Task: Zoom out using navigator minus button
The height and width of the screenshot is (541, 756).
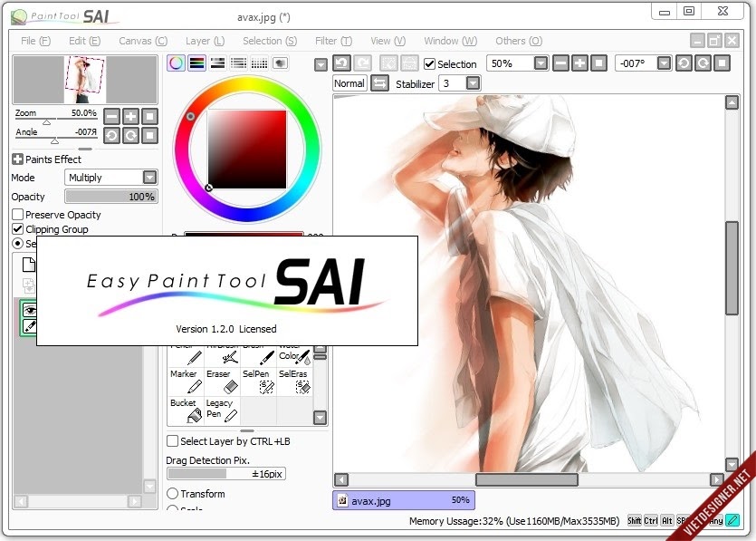Action: [111, 116]
